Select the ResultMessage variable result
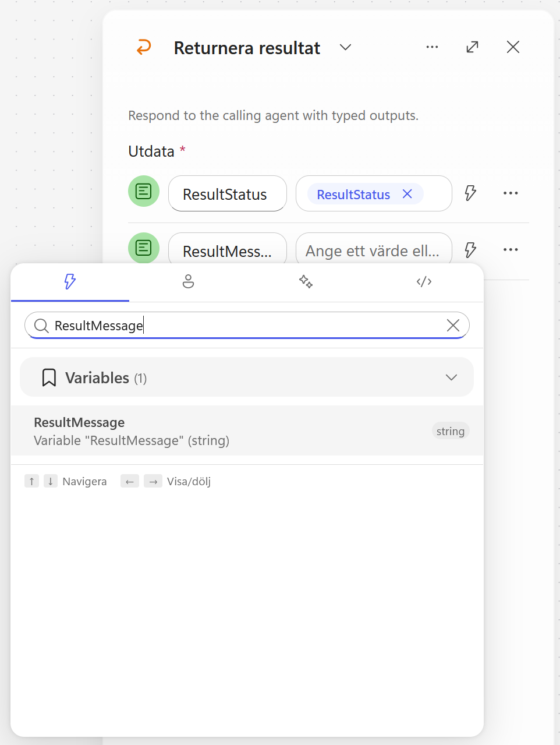The width and height of the screenshot is (560, 745). [247, 431]
